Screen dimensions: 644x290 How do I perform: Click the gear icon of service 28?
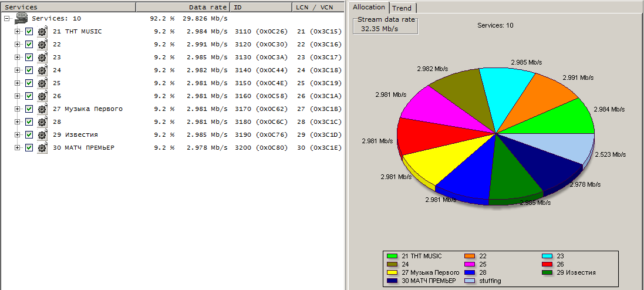click(42, 122)
